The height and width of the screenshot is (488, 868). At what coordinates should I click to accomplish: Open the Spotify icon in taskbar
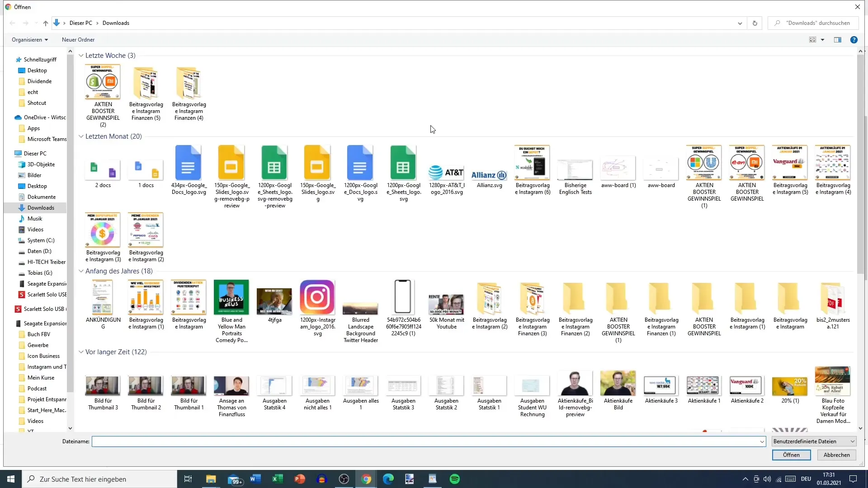pyautogui.click(x=455, y=479)
